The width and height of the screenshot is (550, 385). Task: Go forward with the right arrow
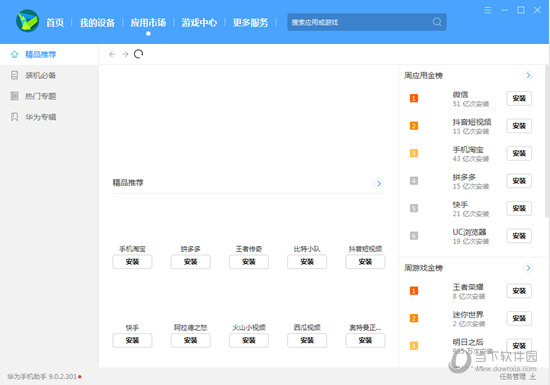[x=125, y=54]
